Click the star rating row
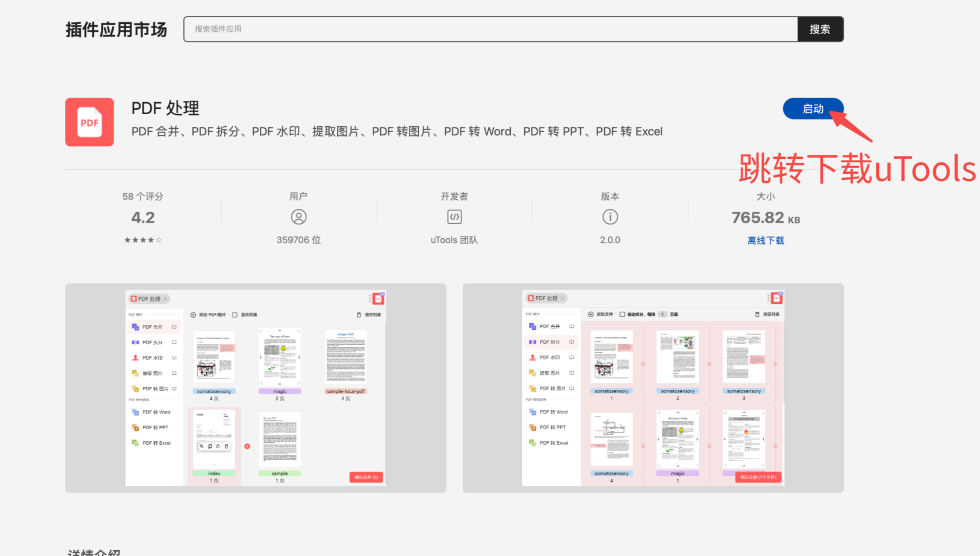This screenshot has width=980, height=556. pyautogui.click(x=143, y=240)
